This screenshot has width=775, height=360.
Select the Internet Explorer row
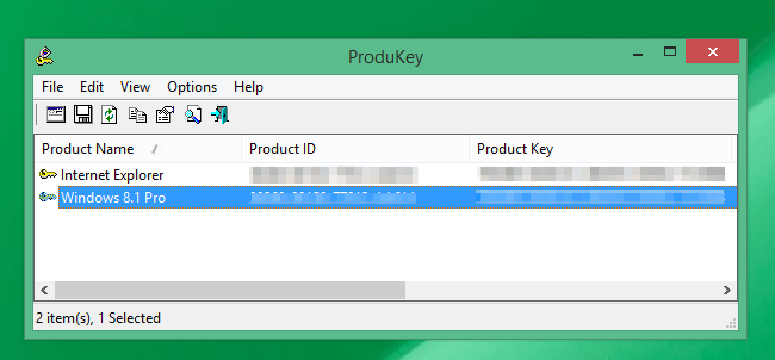(385, 175)
